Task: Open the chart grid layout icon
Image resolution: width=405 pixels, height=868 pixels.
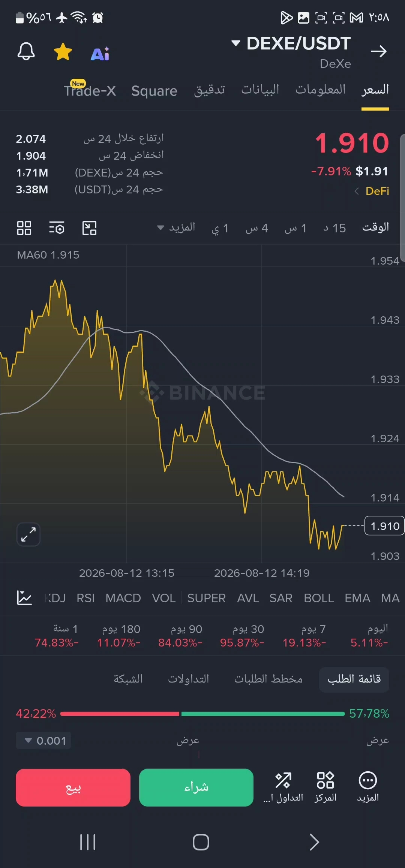Action: coord(24,228)
